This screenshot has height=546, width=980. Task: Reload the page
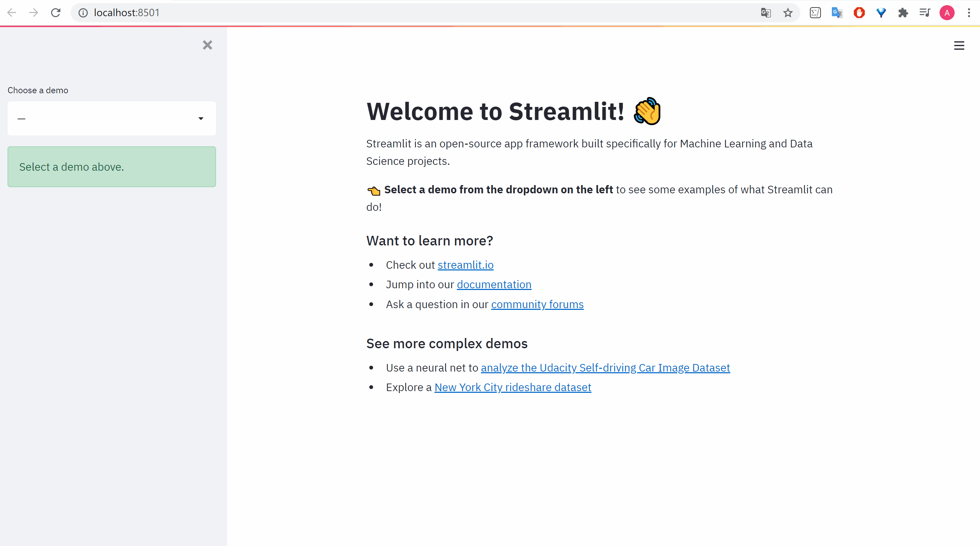point(56,13)
